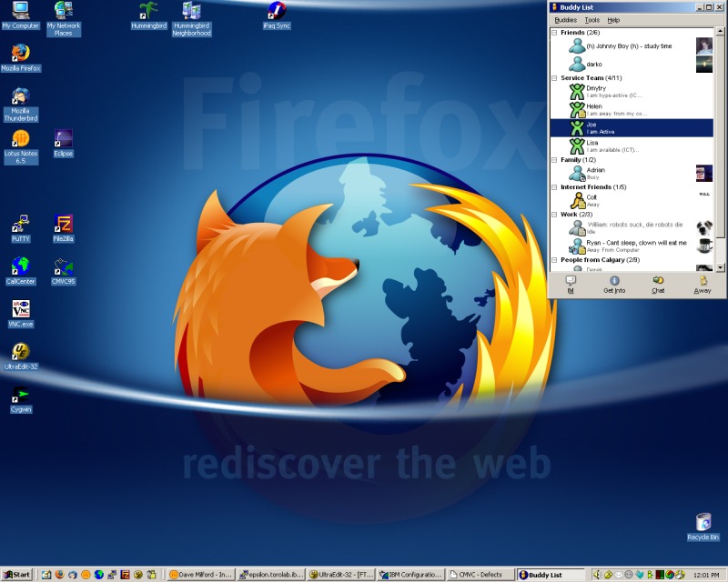The image size is (728, 582).
Task: Collapse the Friends group
Action: (554, 33)
